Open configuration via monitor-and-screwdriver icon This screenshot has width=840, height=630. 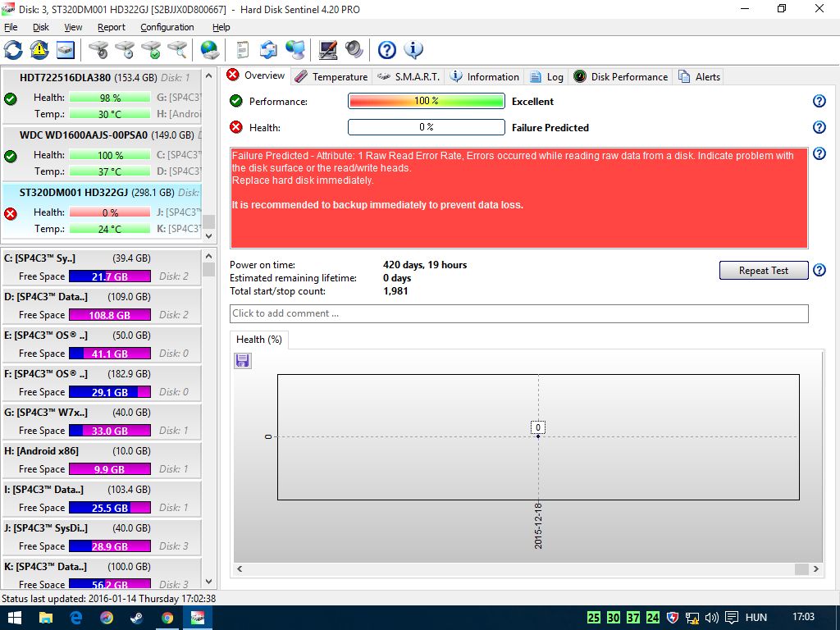(328, 50)
